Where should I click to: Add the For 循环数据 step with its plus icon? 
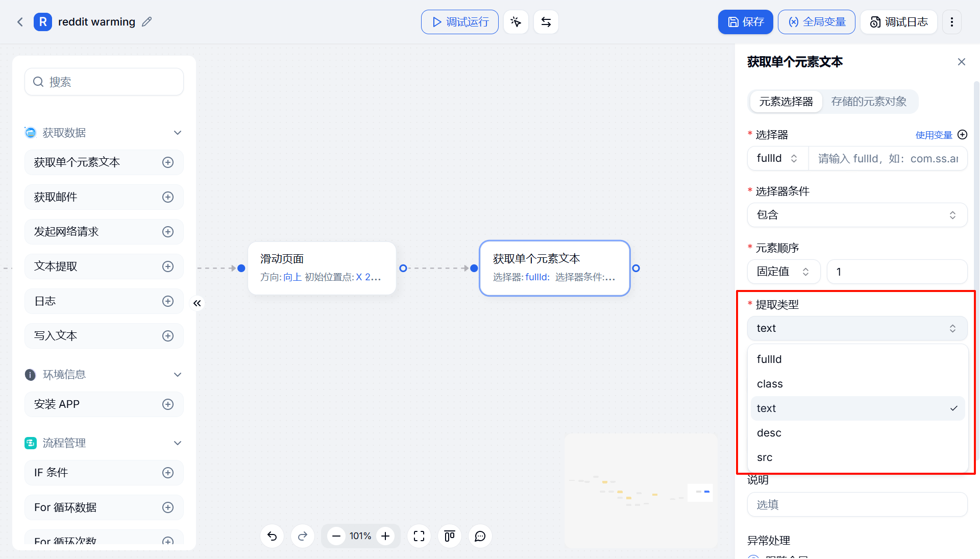(168, 507)
